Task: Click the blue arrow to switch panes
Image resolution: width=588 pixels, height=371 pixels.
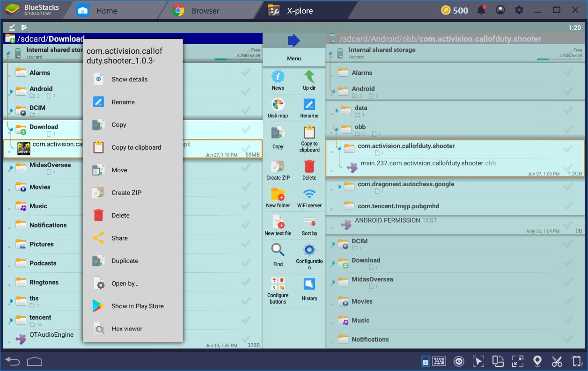Action: tap(294, 40)
